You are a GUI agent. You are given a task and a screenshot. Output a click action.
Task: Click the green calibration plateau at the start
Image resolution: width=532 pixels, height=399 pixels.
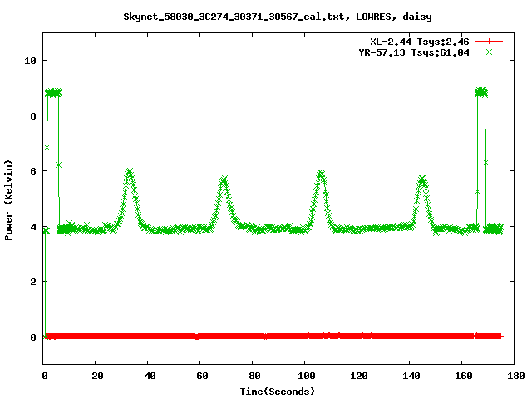point(53,92)
